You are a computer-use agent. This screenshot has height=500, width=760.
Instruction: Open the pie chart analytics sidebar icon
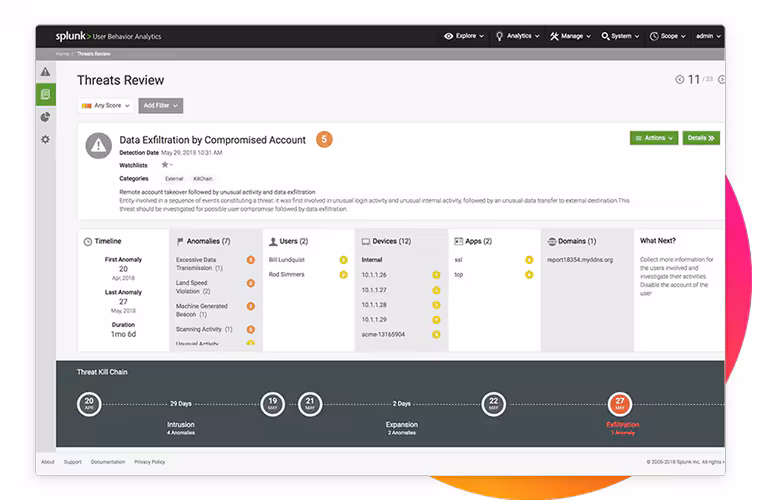(45, 117)
